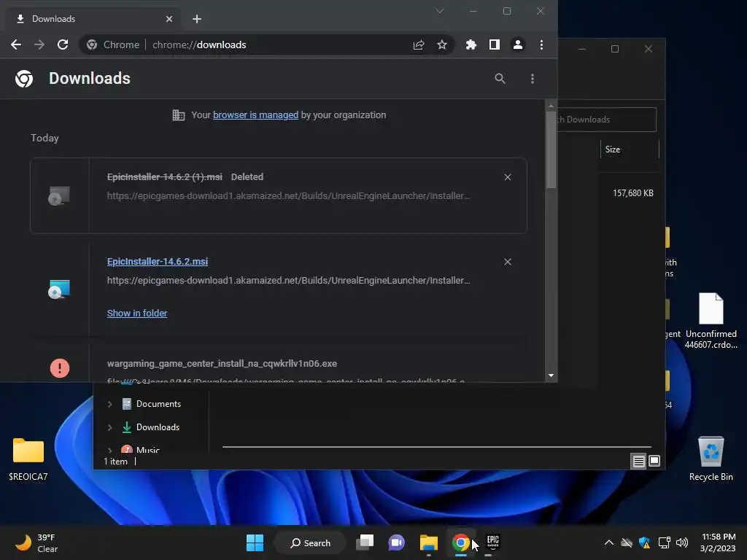Image resolution: width=747 pixels, height=560 pixels.
Task: Share this page from address bar
Action: pos(419,44)
